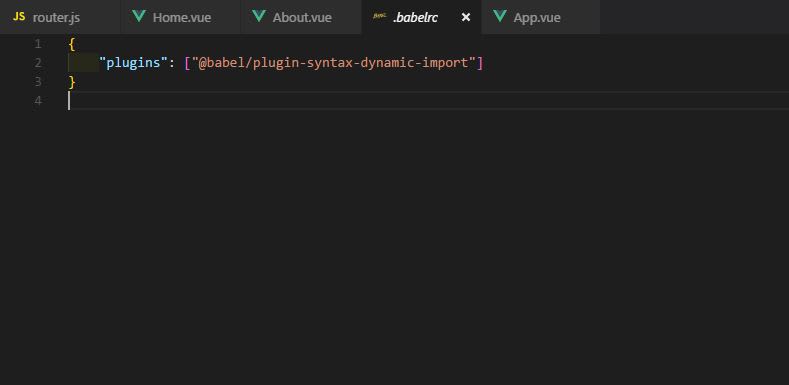The image size is (789, 385).
Task: Click the opening curly brace on line 1
Action: point(72,44)
